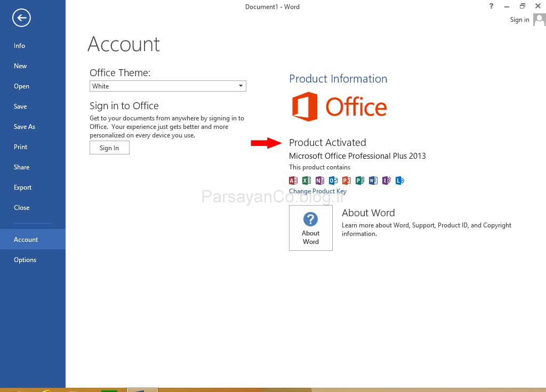Click 'This product contains' text
The height and width of the screenshot is (392, 546).
pos(320,167)
